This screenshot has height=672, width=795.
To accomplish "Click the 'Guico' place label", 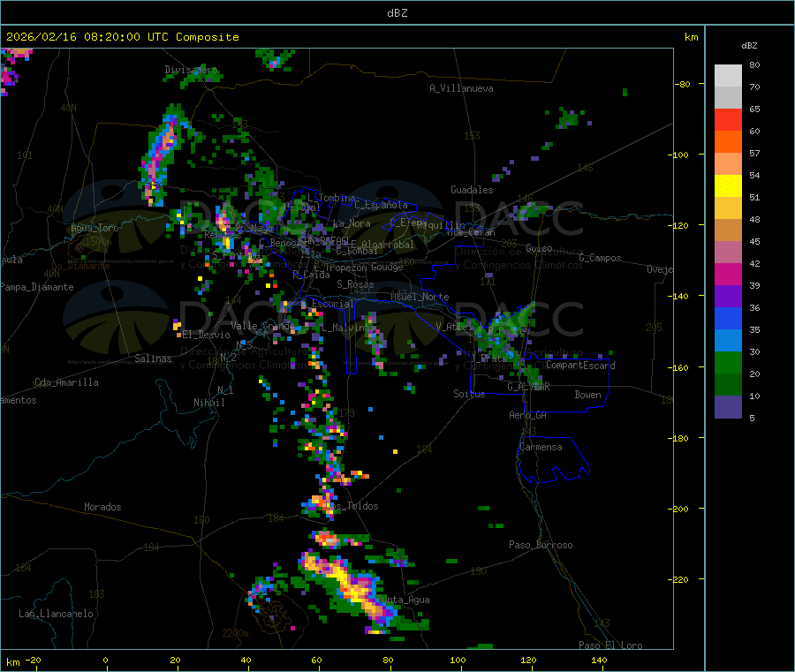I will pyautogui.click(x=539, y=248).
